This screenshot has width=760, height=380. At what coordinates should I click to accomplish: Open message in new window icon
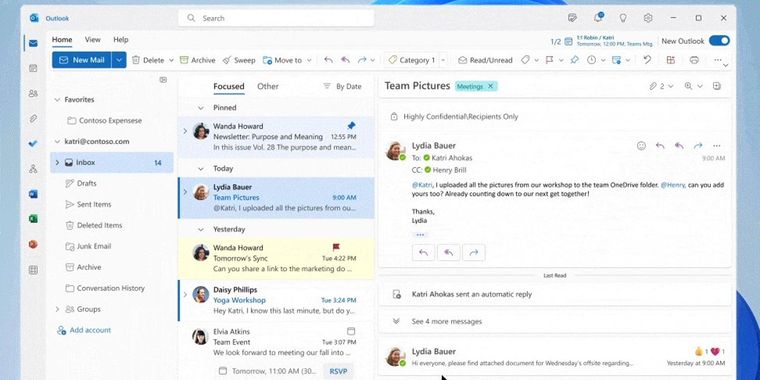tap(717, 86)
